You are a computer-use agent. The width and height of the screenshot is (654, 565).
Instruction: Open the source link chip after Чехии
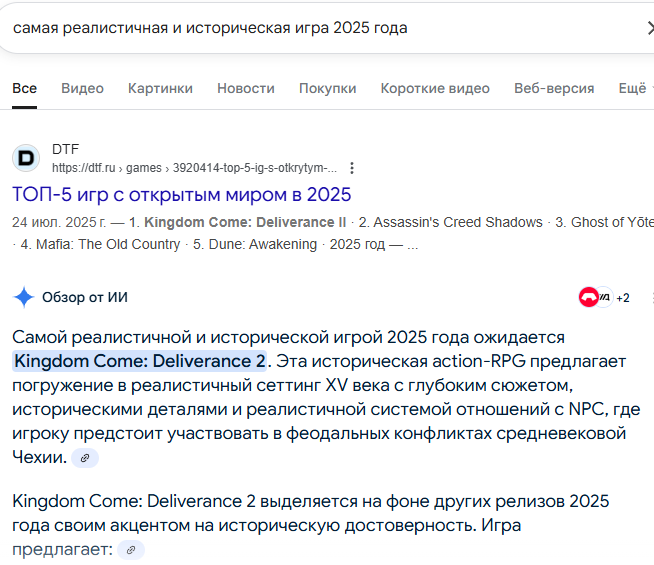coord(85,458)
